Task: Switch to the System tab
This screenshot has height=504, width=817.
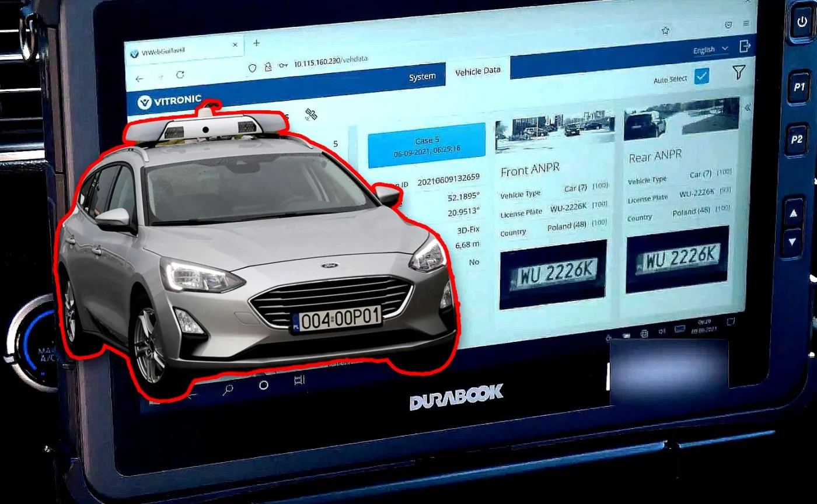Action: click(423, 75)
